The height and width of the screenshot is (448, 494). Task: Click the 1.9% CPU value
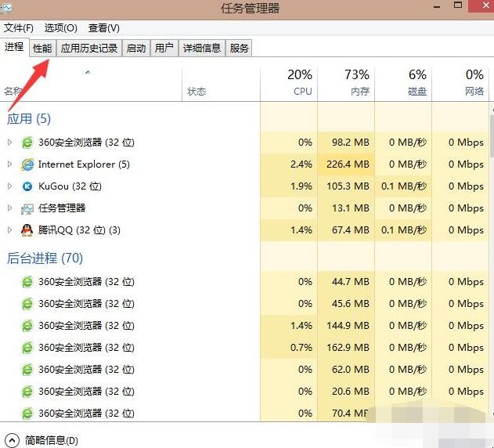click(x=301, y=186)
